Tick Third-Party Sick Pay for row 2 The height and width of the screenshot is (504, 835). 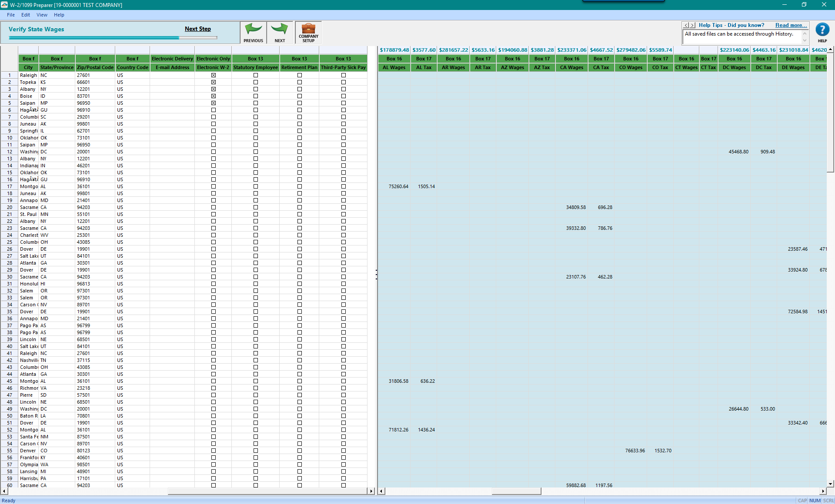[x=344, y=82]
